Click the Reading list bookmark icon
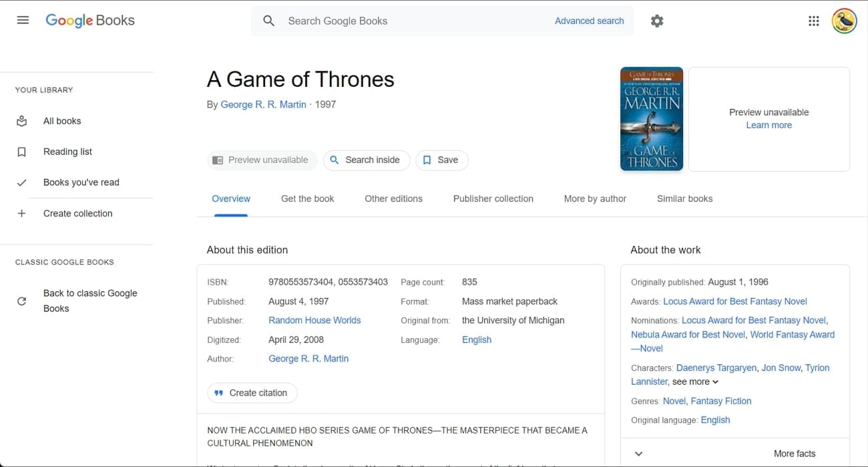868x467 pixels. [22, 152]
